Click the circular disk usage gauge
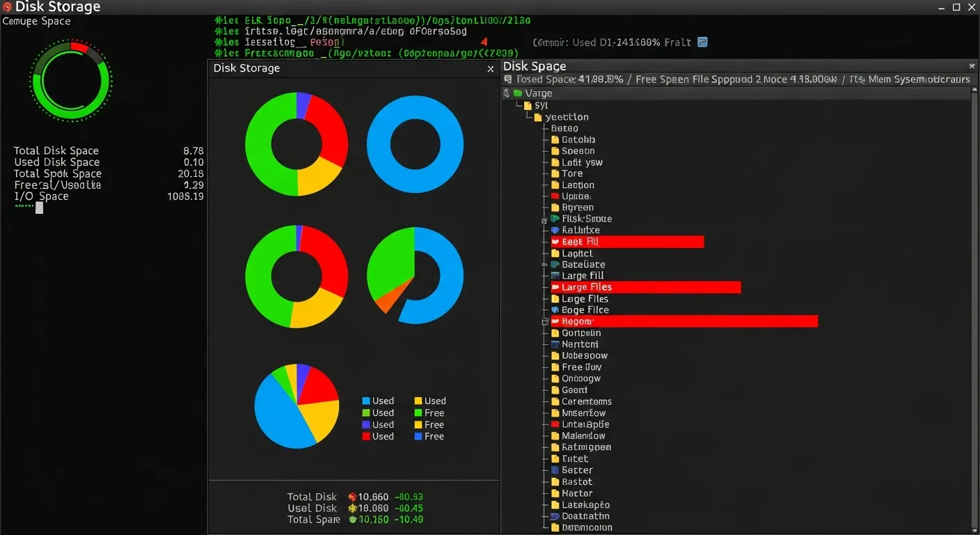 [x=70, y=81]
